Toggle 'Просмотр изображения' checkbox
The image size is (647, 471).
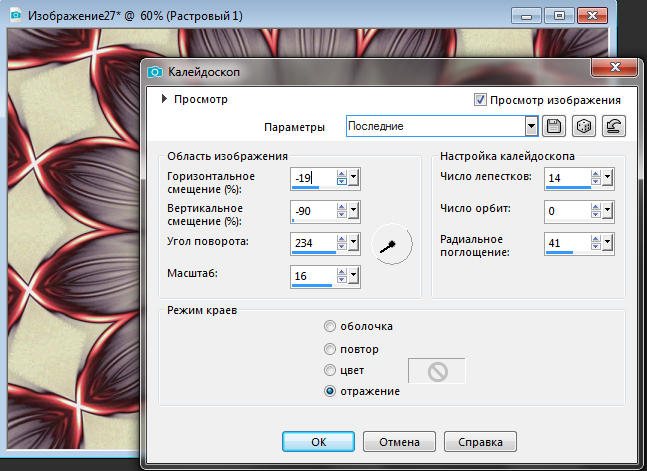pos(481,100)
